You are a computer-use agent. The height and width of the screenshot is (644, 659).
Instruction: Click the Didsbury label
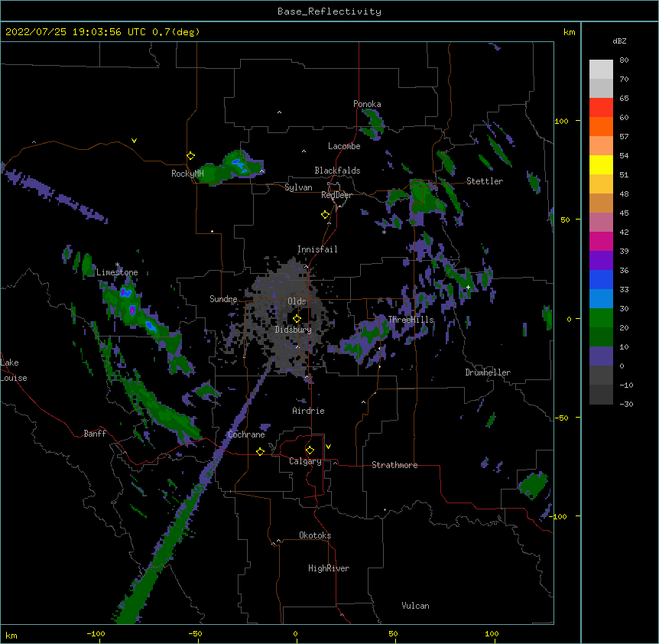tap(293, 330)
